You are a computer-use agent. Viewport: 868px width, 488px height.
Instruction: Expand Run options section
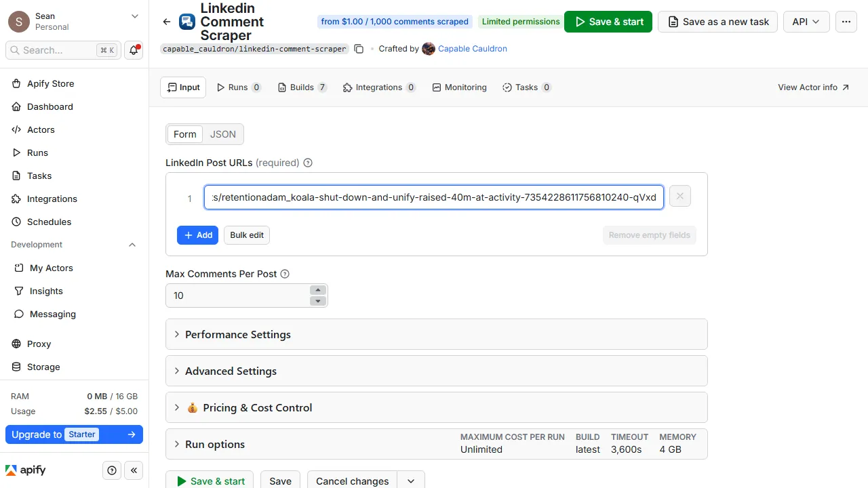(437, 444)
